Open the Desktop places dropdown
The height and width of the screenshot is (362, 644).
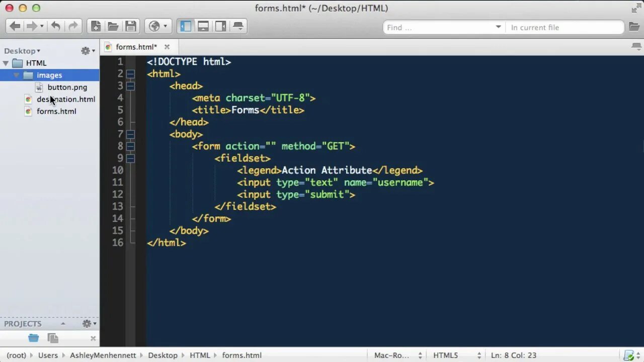(22, 51)
